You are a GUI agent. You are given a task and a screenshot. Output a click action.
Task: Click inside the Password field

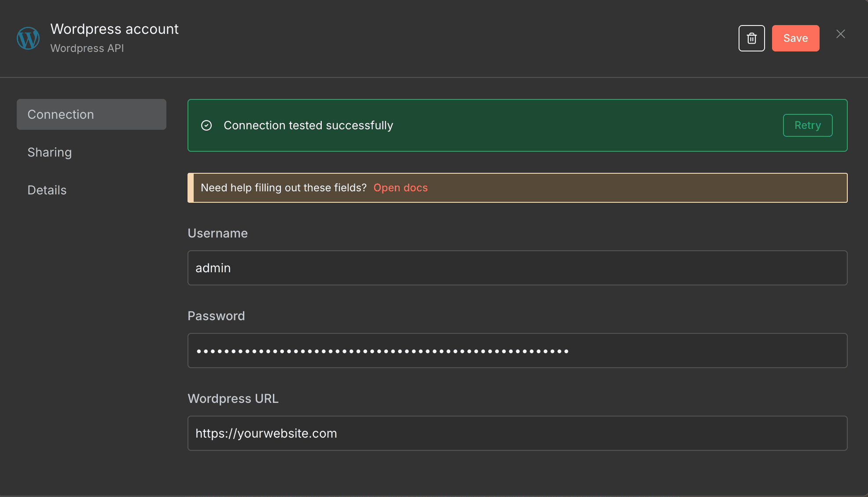pos(484,351)
